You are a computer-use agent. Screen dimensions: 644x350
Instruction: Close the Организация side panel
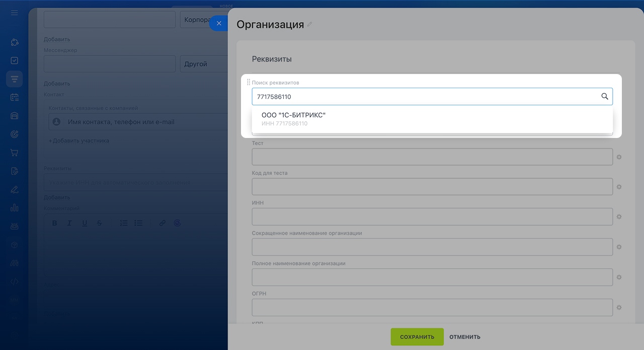tap(218, 23)
